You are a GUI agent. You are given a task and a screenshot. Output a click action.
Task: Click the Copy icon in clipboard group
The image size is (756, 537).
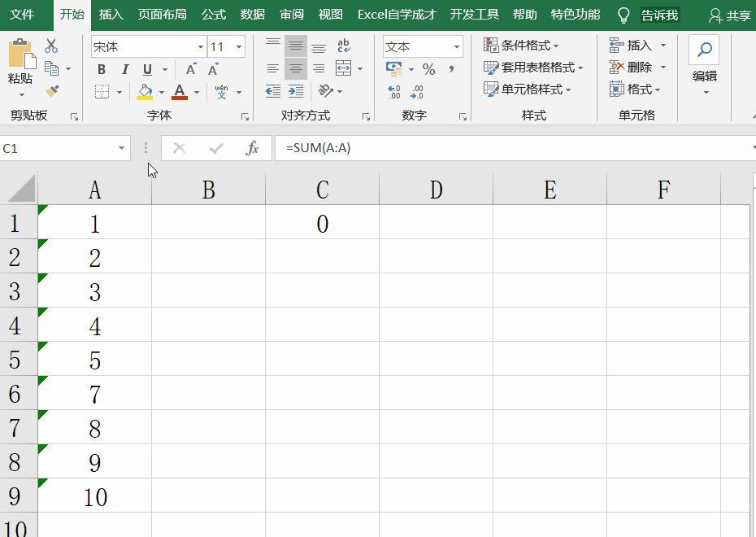(51, 68)
